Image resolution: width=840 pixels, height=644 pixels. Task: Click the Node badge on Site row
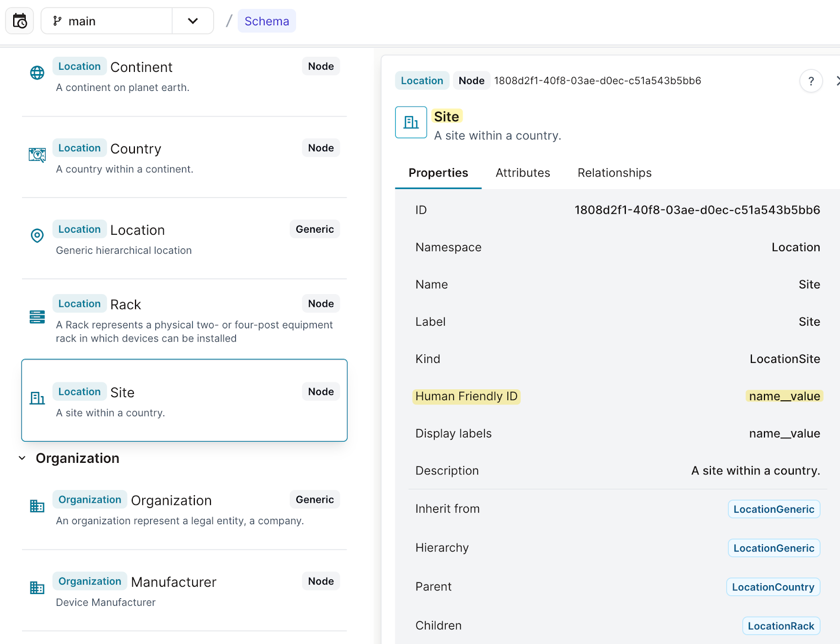coord(321,391)
